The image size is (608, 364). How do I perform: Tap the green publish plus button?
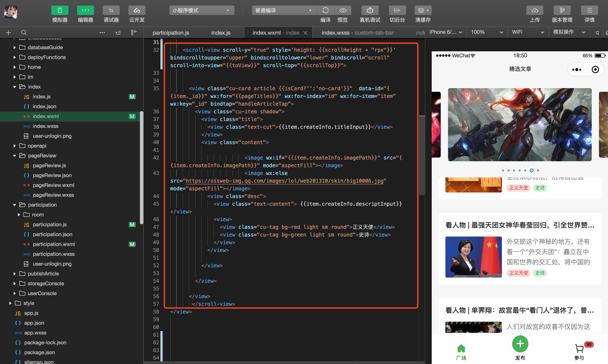pyautogui.click(x=520, y=343)
